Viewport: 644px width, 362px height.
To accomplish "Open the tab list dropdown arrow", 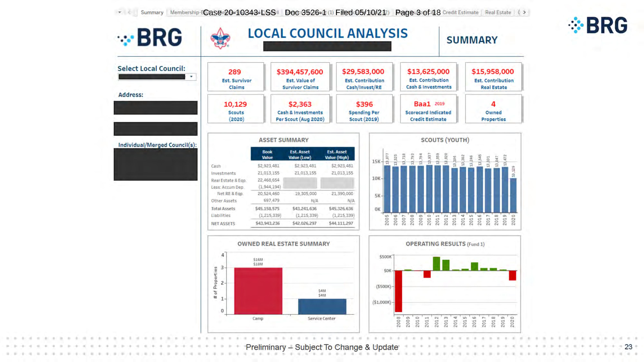I will click(119, 12).
